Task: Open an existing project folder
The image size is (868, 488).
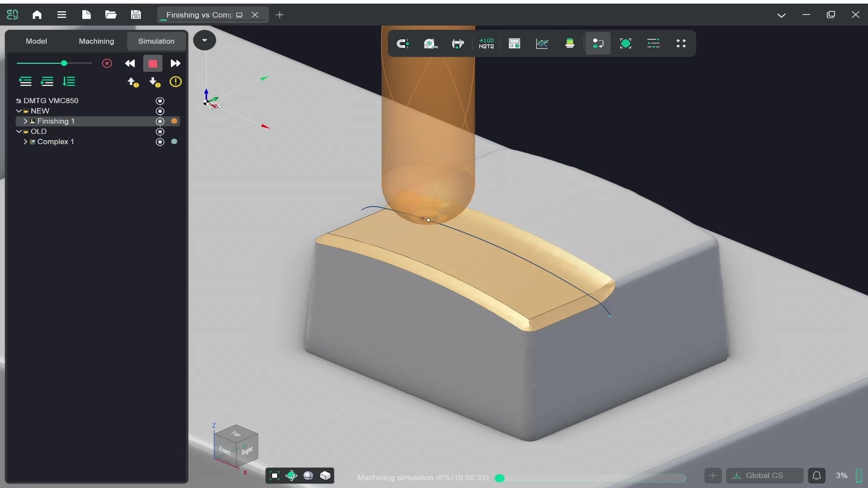Action: point(111,15)
